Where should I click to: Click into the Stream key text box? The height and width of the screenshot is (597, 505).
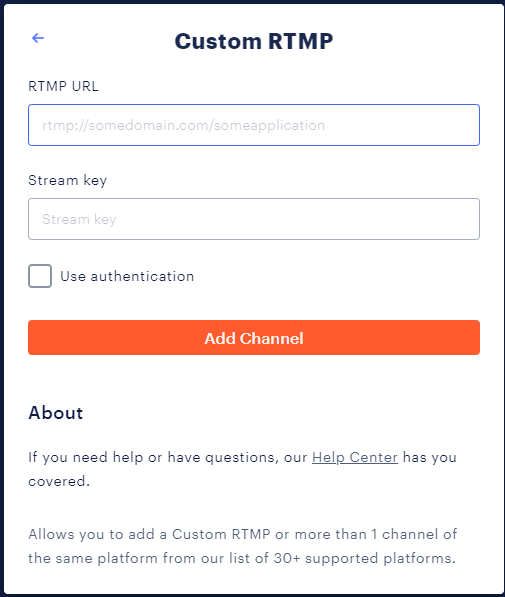point(254,219)
